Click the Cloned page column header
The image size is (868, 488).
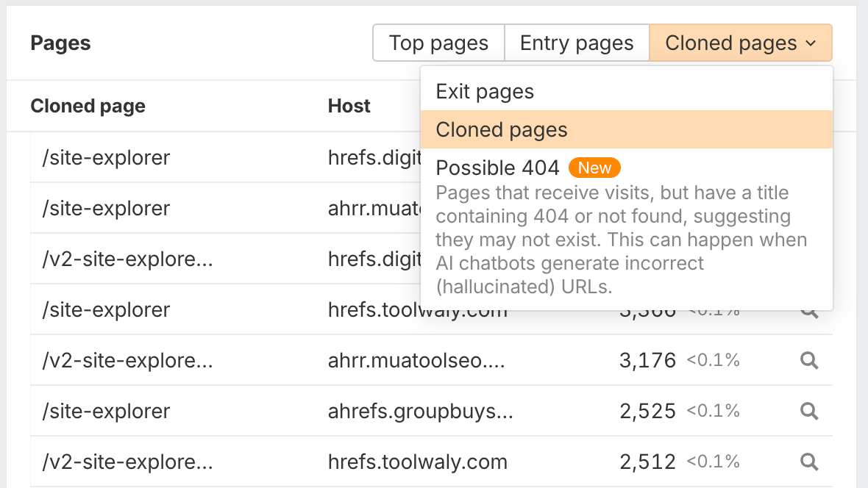pos(88,106)
